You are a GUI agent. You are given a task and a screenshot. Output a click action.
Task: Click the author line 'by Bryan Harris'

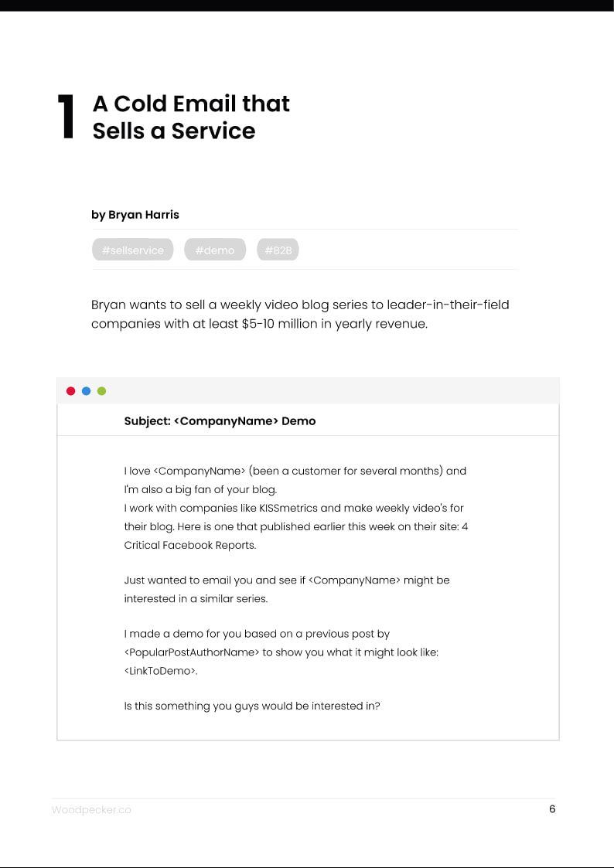coord(135,215)
